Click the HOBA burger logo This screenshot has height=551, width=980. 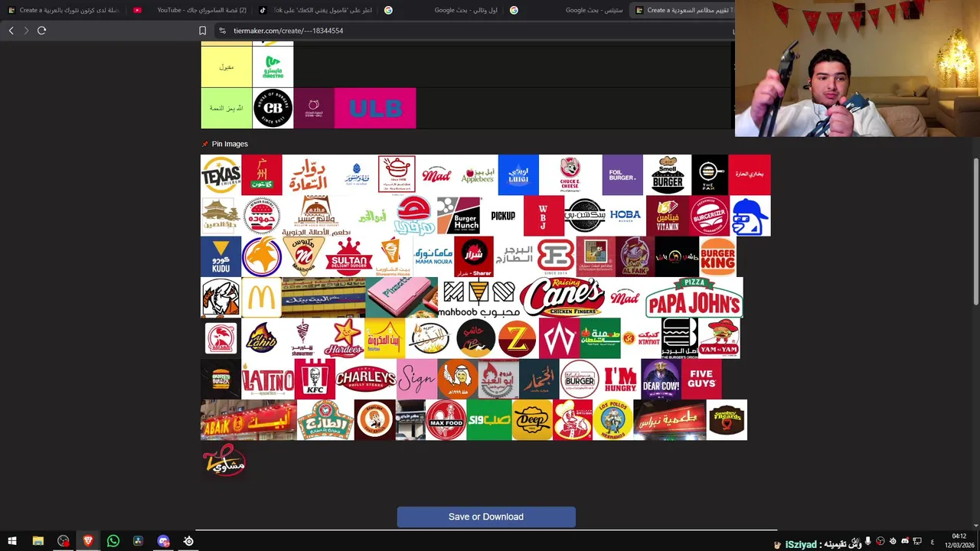(x=626, y=216)
